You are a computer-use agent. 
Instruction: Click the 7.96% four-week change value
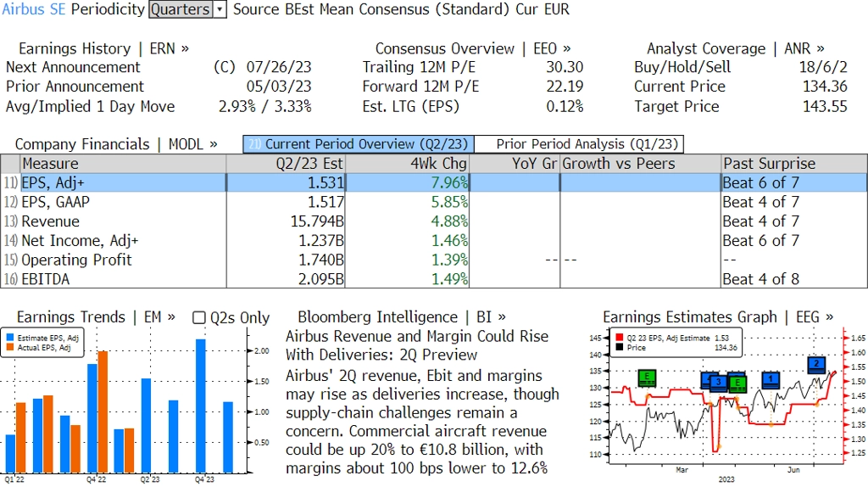point(449,182)
